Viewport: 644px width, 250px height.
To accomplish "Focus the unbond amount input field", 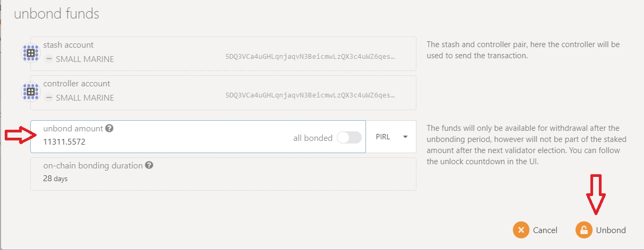I will 159,142.
